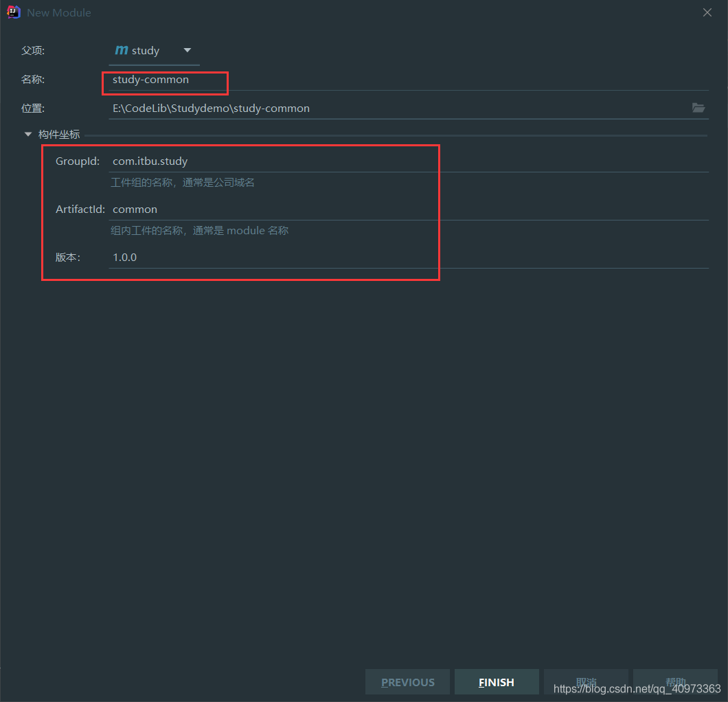Click the CSDN blog watermark link
This screenshot has width=728, height=702.
pos(635,688)
